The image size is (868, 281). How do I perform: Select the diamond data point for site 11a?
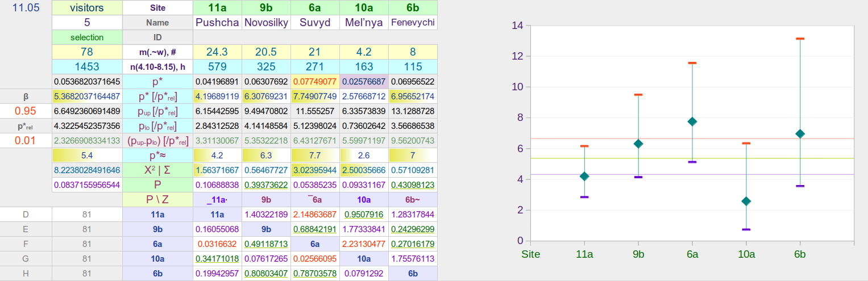pyautogui.click(x=584, y=176)
